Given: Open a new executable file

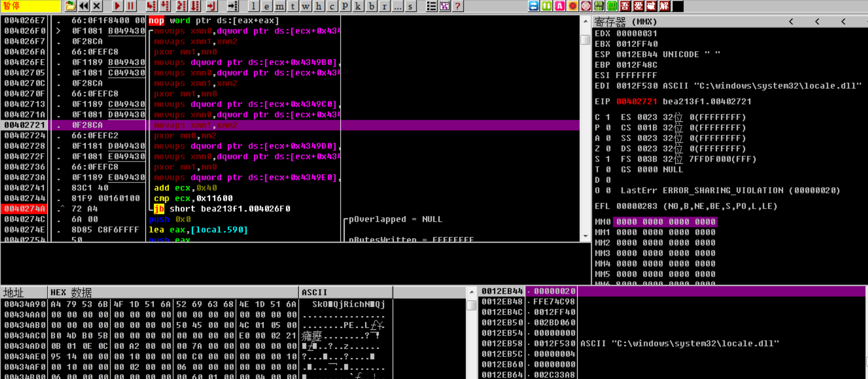Looking at the screenshot, I should 70,6.
